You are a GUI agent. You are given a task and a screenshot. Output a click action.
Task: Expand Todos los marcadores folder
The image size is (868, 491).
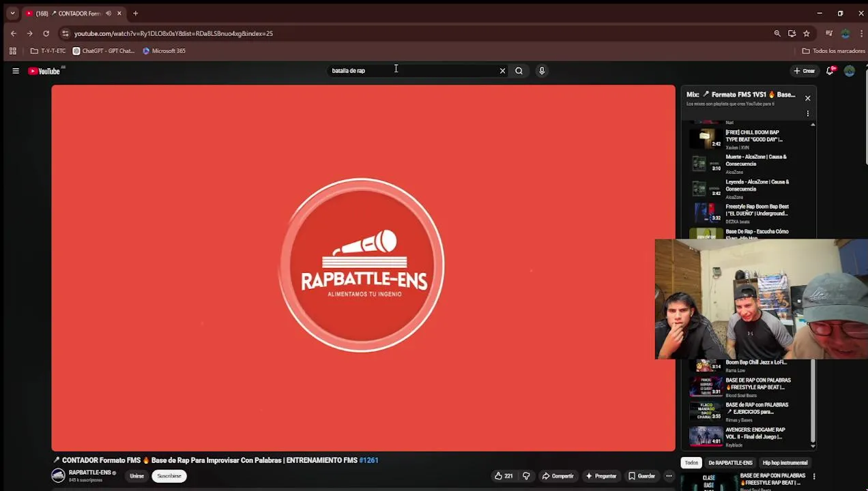tap(833, 51)
